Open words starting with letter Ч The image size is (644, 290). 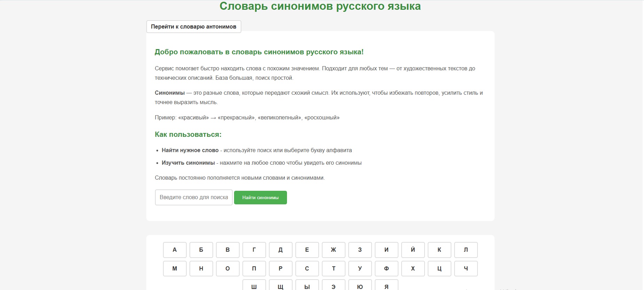(x=466, y=269)
